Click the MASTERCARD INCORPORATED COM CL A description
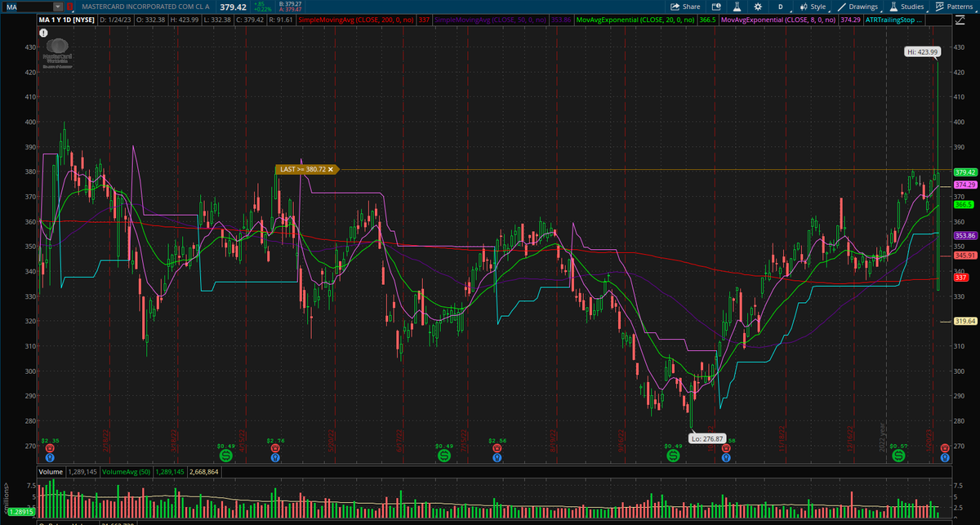 [x=146, y=7]
